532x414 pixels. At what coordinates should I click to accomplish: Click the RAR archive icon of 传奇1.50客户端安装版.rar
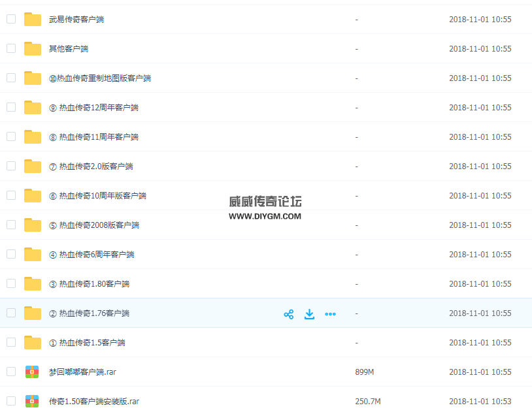32,402
